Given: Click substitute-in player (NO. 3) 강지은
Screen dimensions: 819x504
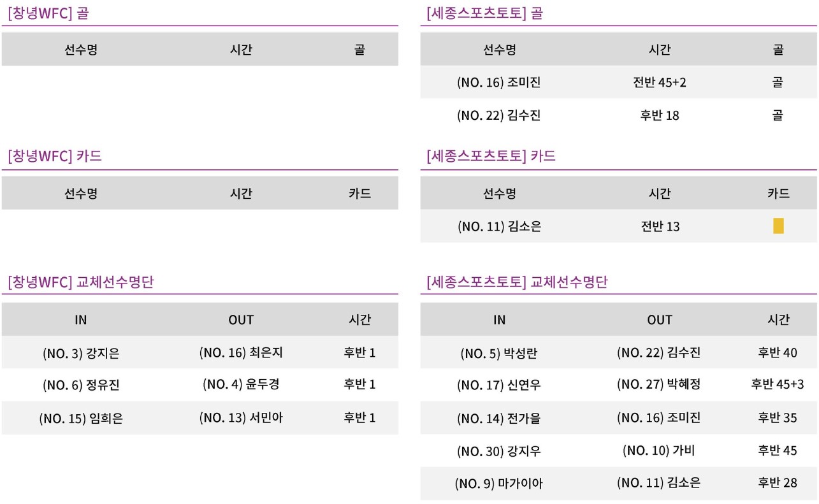Looking at the screenshot, I should click(x=81, y=353).
